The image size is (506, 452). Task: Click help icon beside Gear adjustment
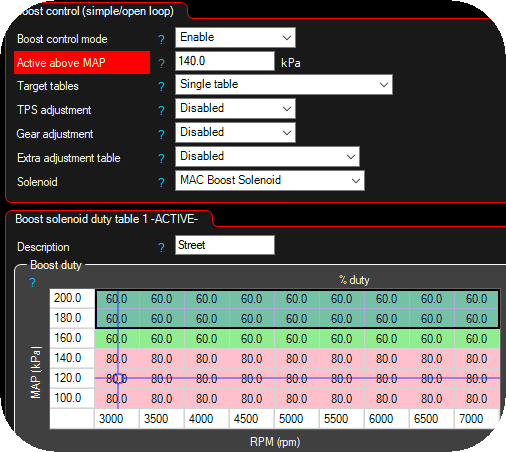tap(161, 134)
